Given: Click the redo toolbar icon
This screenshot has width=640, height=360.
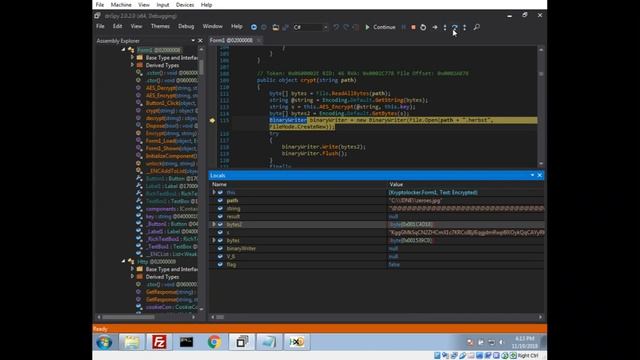Looking at the screenshot, I should click(x=346, y=27).
